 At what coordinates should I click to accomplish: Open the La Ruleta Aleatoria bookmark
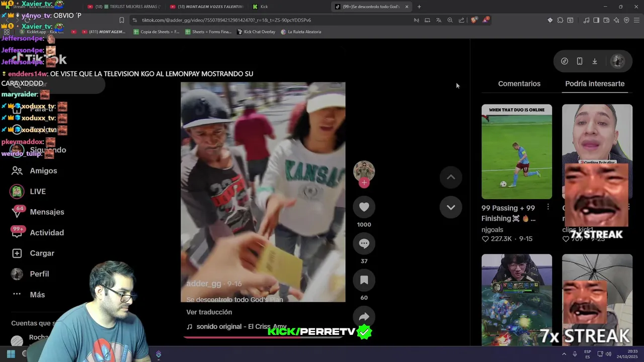point(301,32)
